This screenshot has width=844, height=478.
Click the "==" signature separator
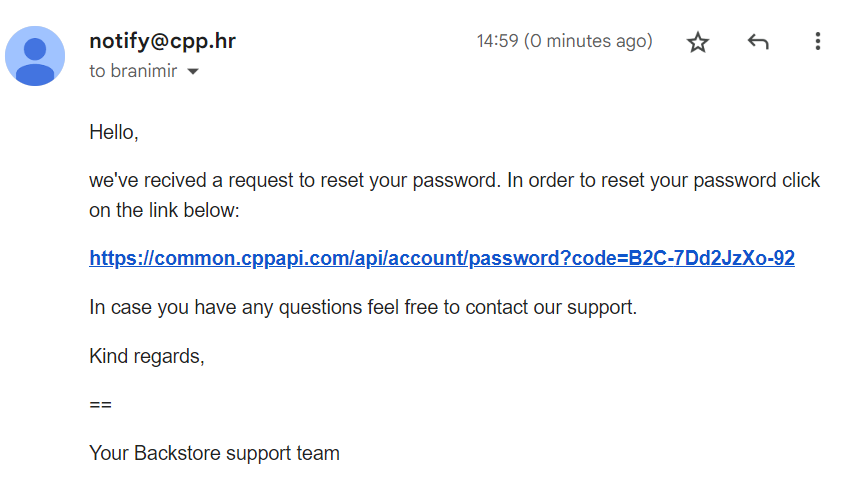tap(101, 404)
